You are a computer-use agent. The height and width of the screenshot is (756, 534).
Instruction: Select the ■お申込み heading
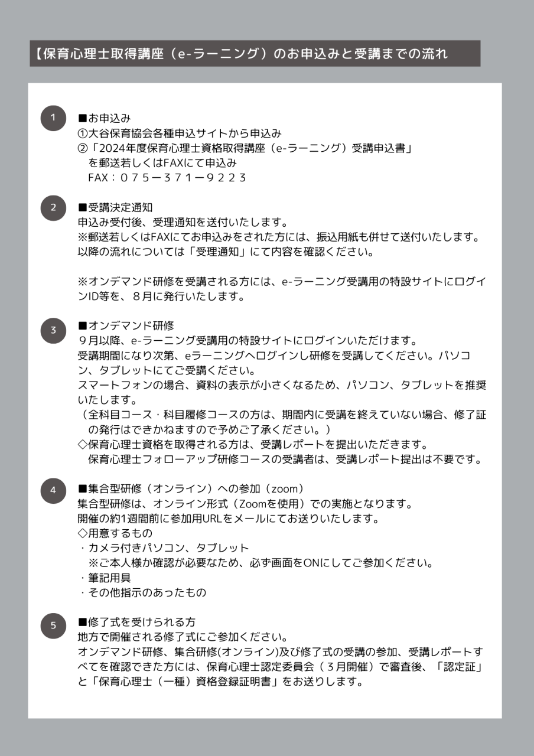104,118
